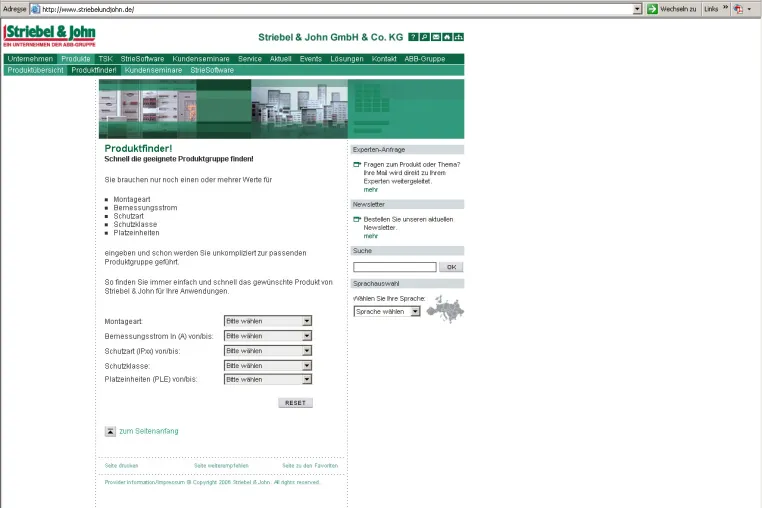762x508 pixels.
Task: Open the Schutzklasse dropdown
Action: click(x=268, y=366)
